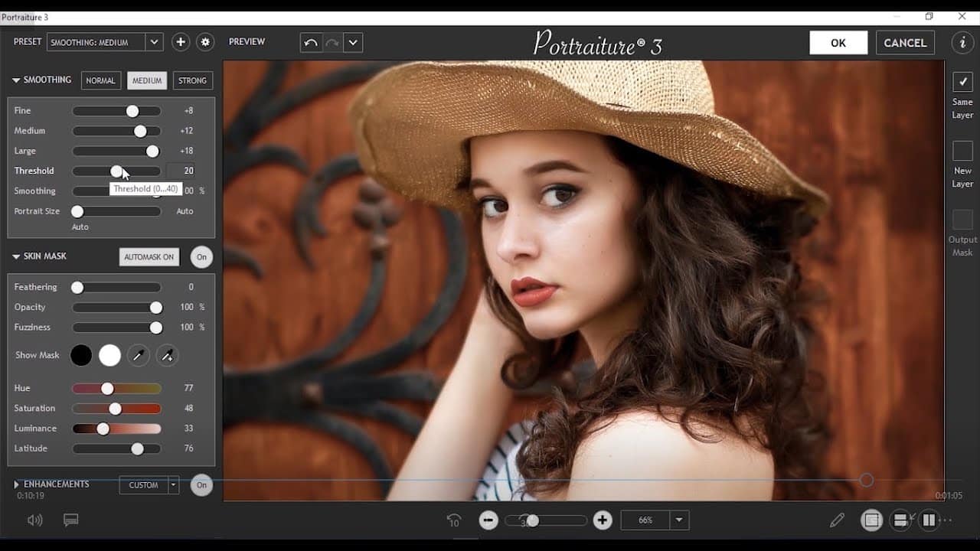Collapse the Smoothing section
This screenshot has height=551, width=980.
pyautogui.click(x=16, y=80)
